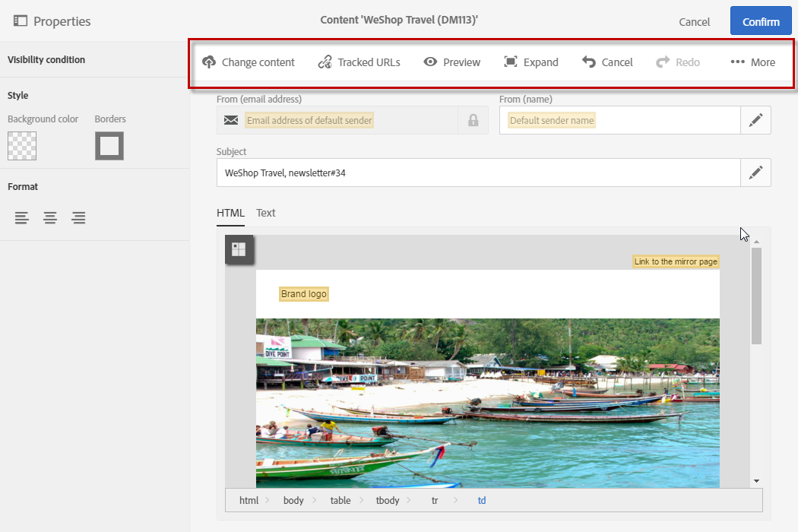Screen dimensions: 798x532
Task: Expand the editor to full screen
Action: (511, 62)
